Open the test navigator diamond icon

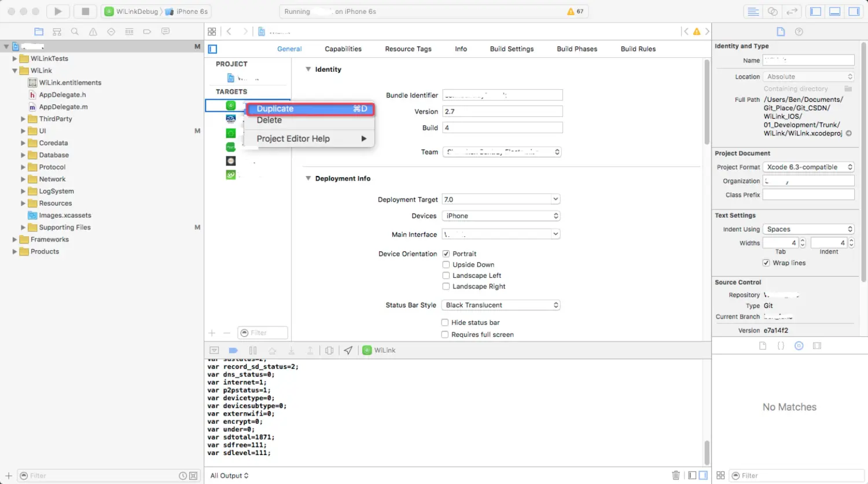(x=111, y=32)
